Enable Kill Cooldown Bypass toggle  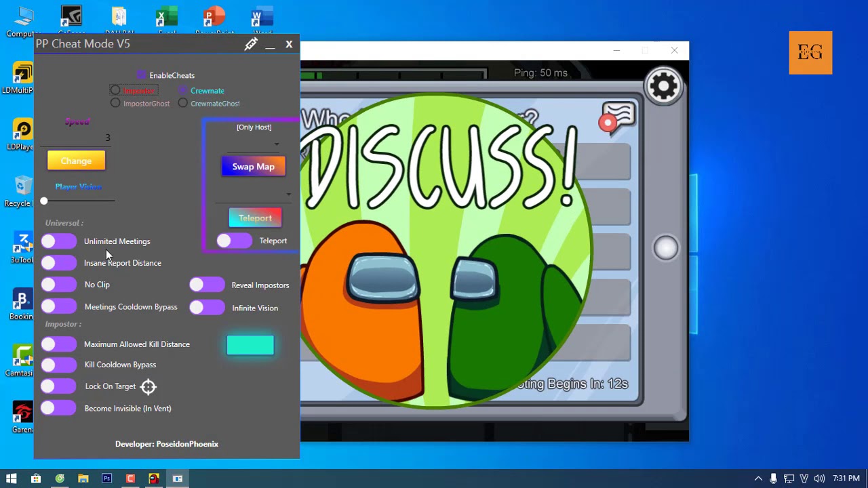(58, 365)
